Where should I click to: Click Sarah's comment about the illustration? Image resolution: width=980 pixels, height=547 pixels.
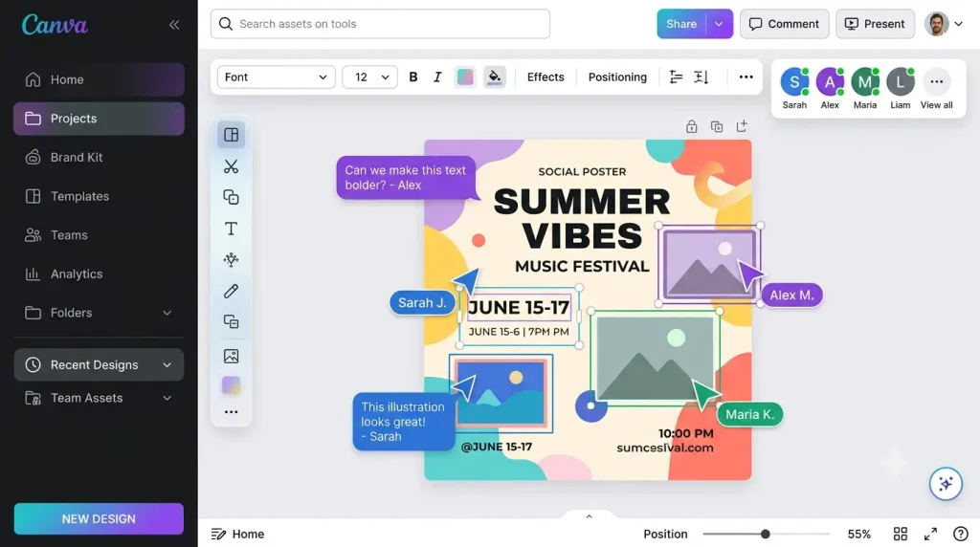tap(404, 422)
